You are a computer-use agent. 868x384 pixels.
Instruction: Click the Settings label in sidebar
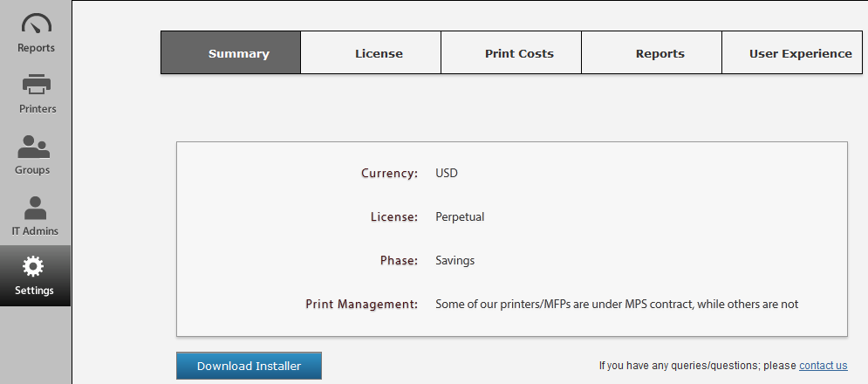tap(34, 291)
